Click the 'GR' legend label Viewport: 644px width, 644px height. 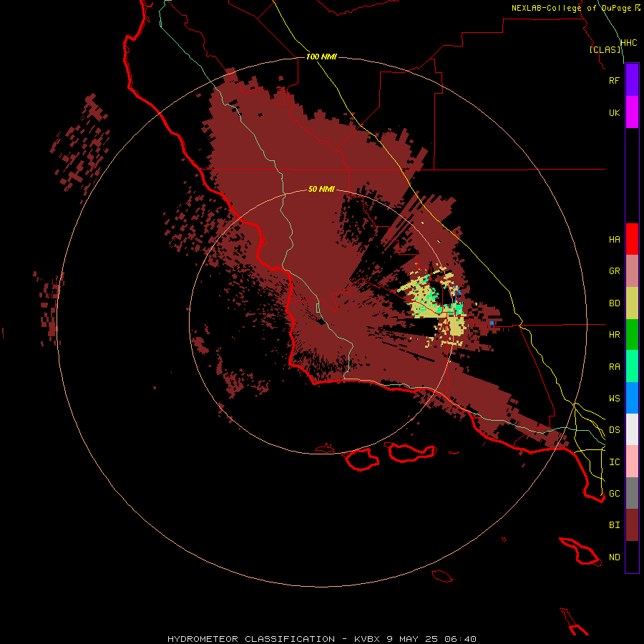coord(614,271)
